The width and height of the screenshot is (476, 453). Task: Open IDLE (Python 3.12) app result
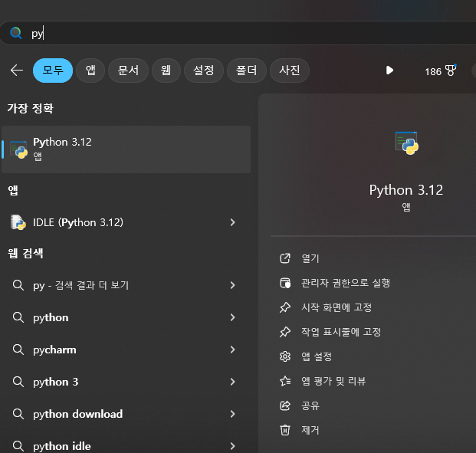tap(126, 222)
